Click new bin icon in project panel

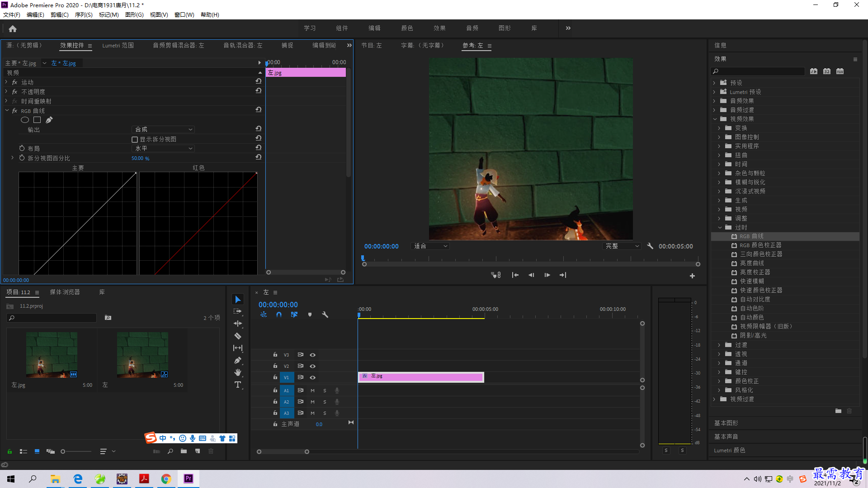coord(184,451)
